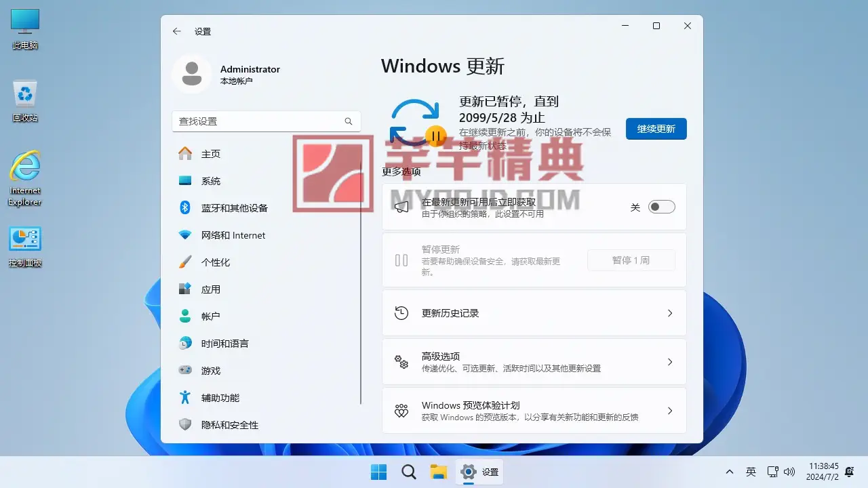Open the Recycle Bin on the desktop
Viewport: 868px width, 488px height.
pos(25,95)
